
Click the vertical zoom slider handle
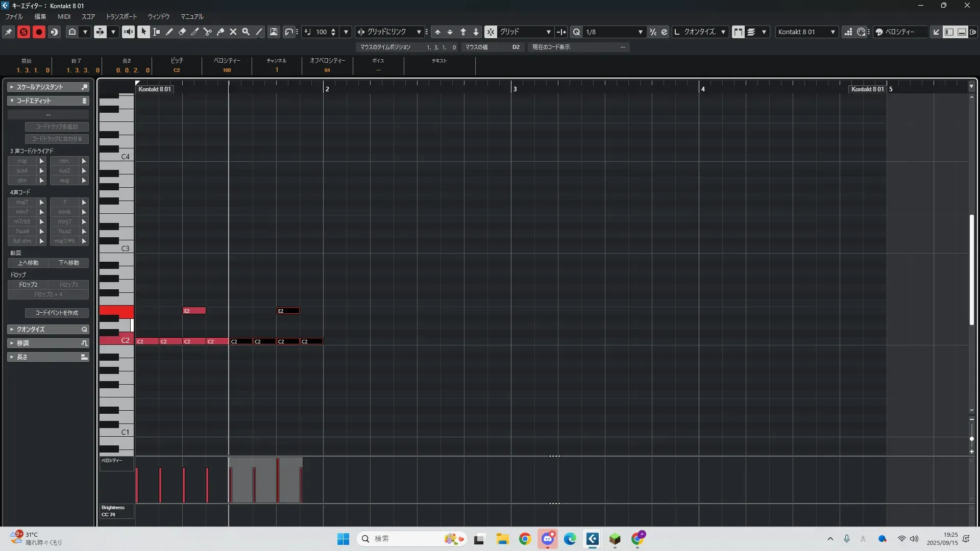tap(971, 439)
